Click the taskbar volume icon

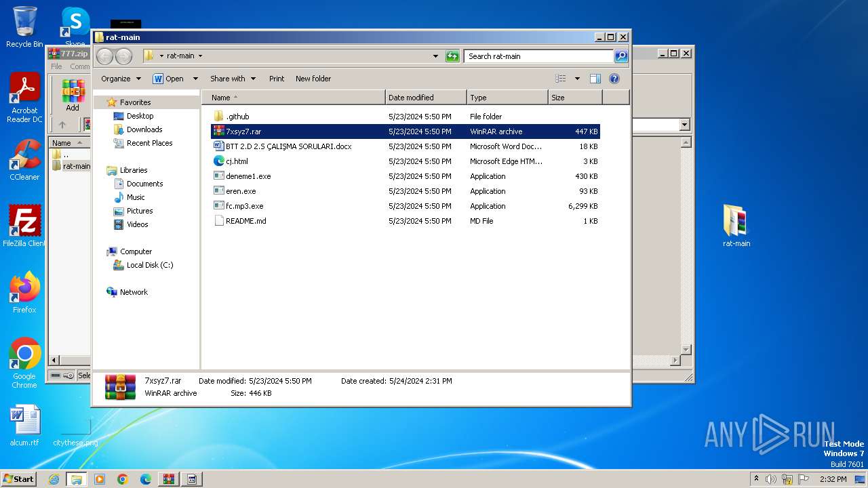pos(771,479)
